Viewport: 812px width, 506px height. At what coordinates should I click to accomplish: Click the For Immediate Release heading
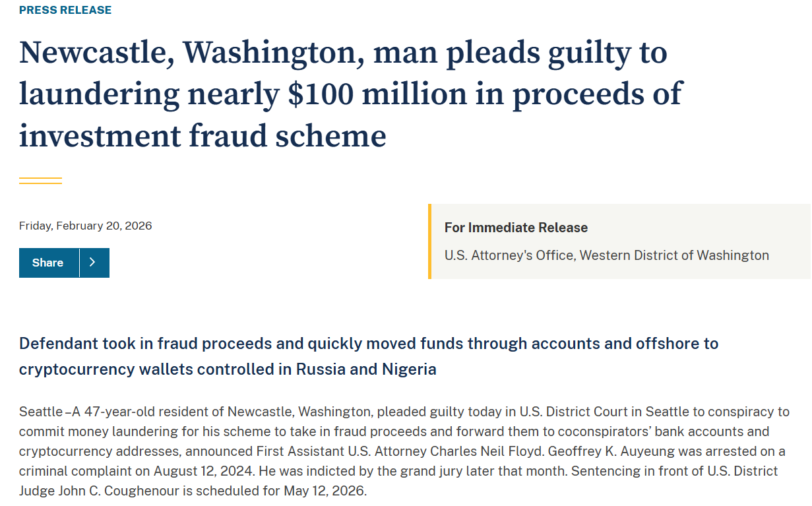click(x=516, y=228)
